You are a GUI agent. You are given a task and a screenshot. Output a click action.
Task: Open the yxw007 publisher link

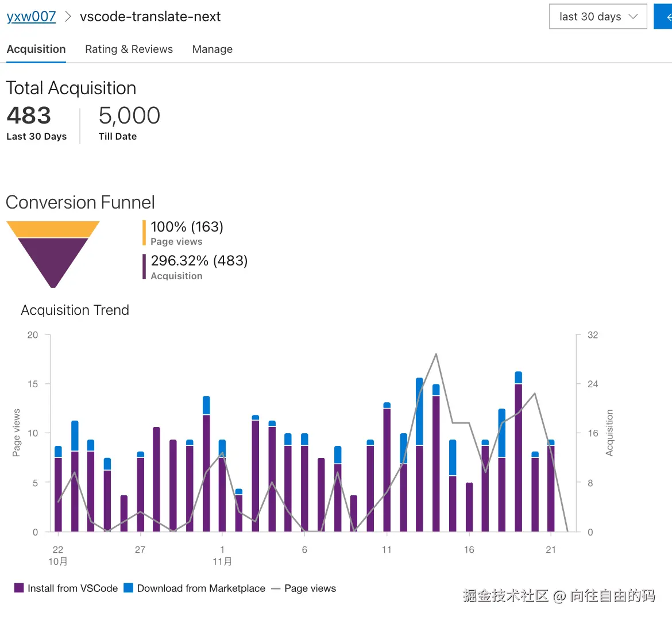pyautogui.click(x=31, y=17)
